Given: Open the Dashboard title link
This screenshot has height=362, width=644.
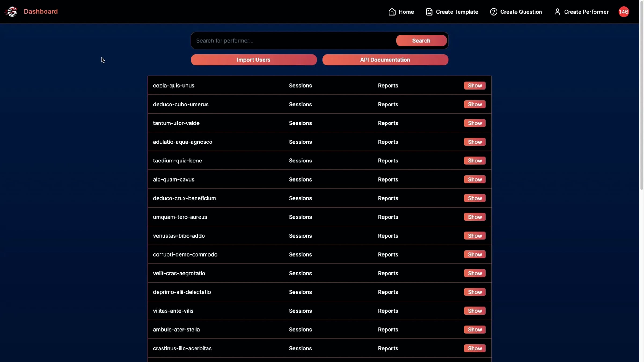Looking at the screenshot, I should coord(41,12).
